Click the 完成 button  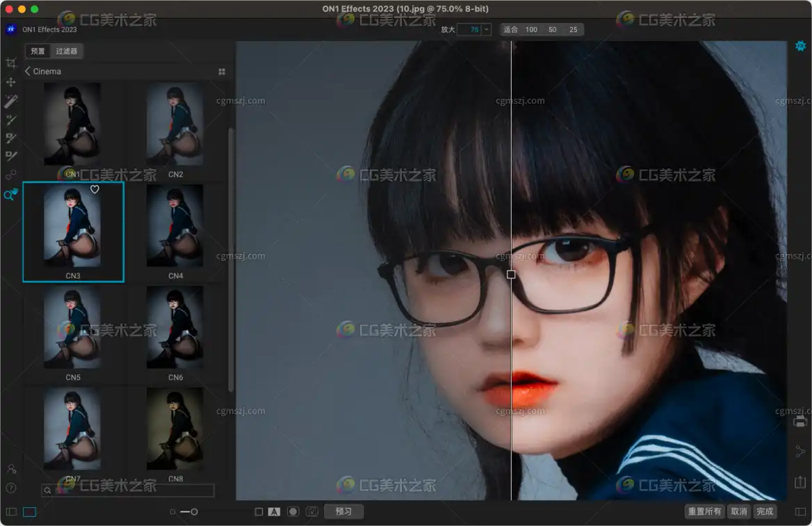pyautogui.click(x=765, y=512)
